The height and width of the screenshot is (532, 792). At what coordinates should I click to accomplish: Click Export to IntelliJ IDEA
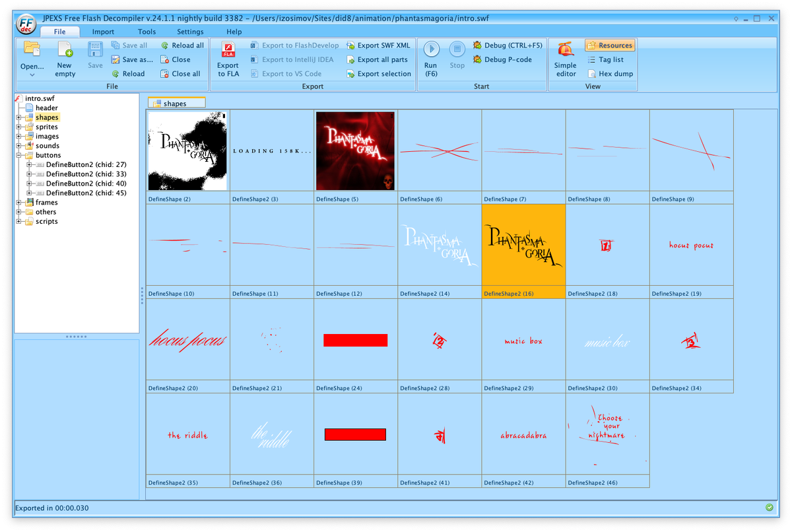[x=292, y=59]
